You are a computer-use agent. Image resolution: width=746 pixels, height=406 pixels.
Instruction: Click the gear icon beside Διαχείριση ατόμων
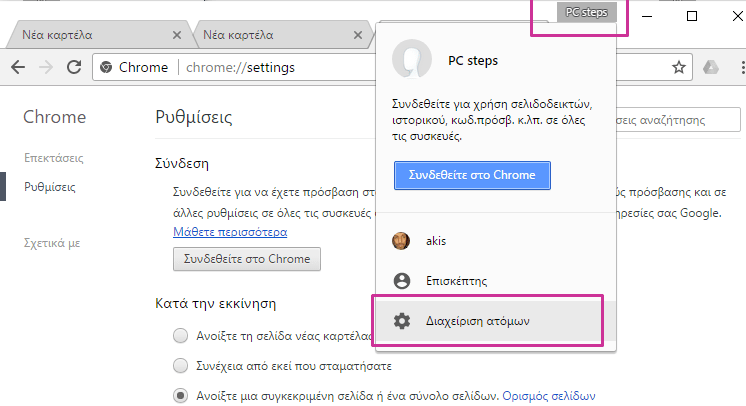[x=402, y=321]
